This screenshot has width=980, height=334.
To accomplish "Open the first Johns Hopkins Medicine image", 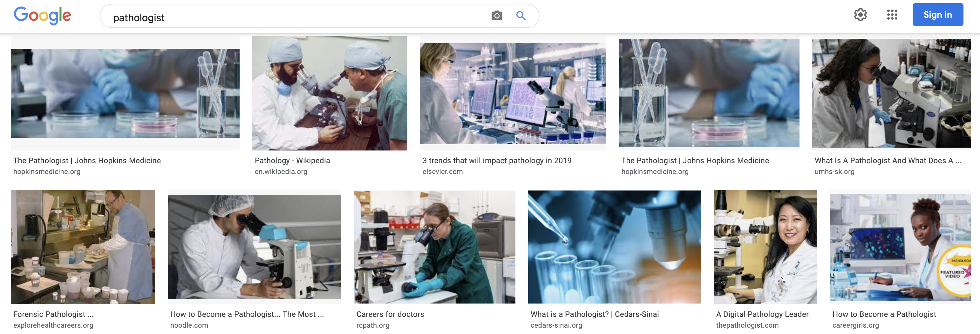I will click(125, 93).
